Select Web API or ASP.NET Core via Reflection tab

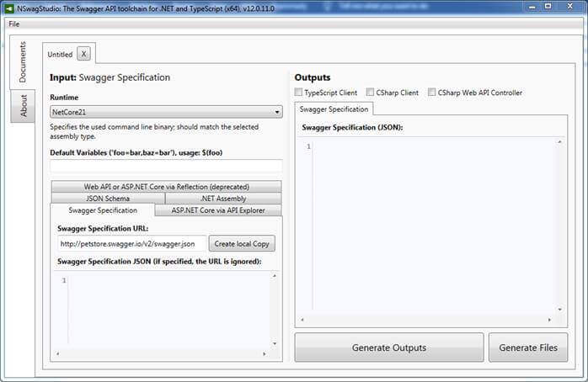click(166, 187)
